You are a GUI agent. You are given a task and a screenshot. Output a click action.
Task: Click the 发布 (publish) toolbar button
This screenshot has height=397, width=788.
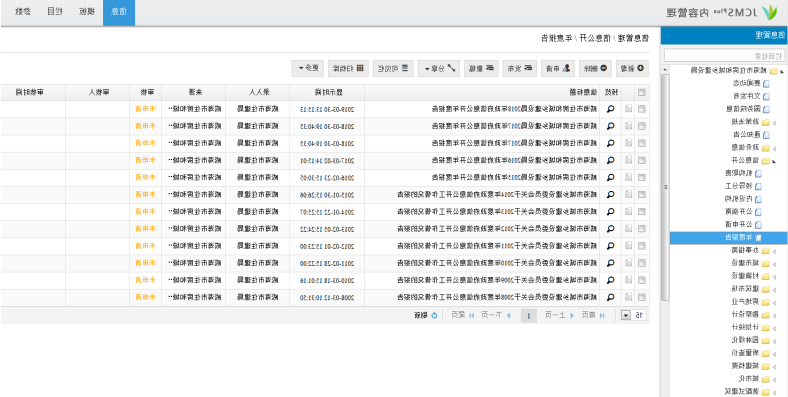(520, 68)
